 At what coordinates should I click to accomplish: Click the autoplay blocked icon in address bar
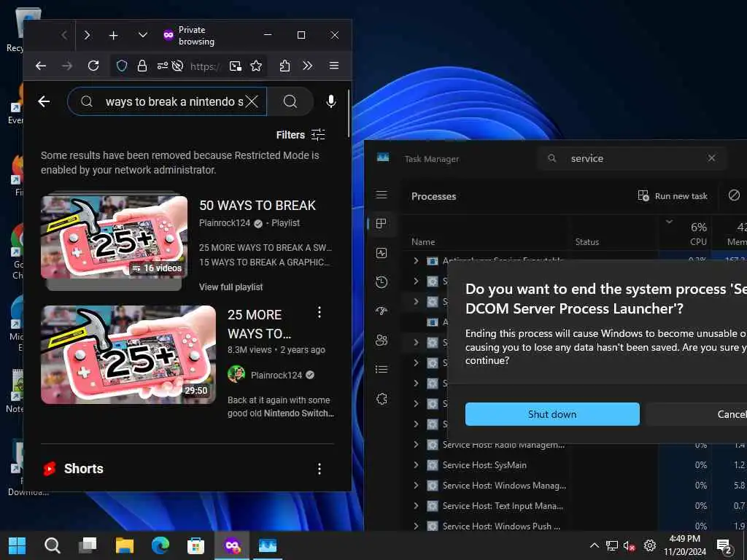[178, 66]
